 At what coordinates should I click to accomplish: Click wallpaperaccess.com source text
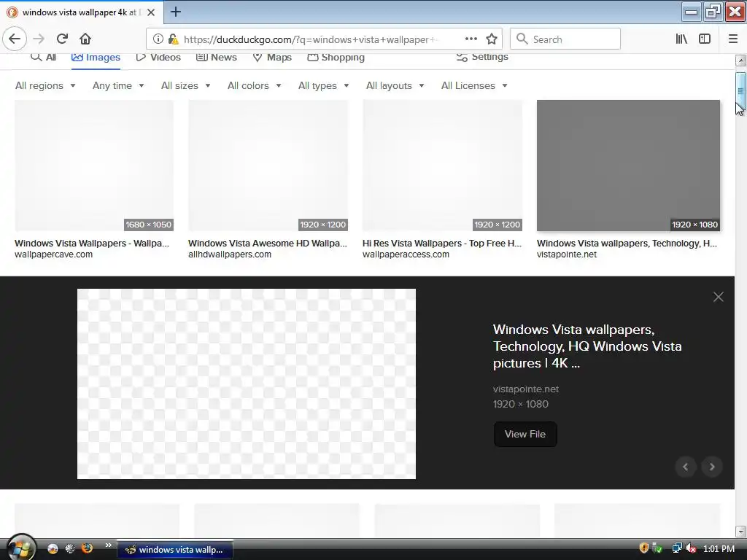406,254
